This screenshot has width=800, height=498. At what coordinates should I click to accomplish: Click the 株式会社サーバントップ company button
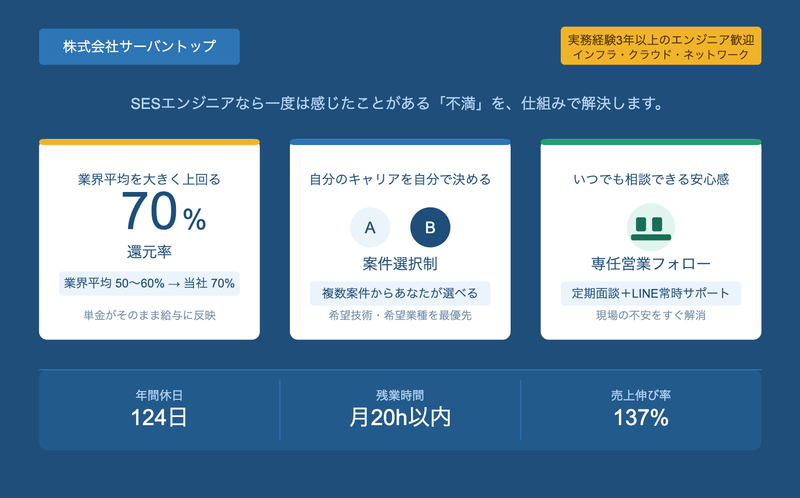click(139, 47)
